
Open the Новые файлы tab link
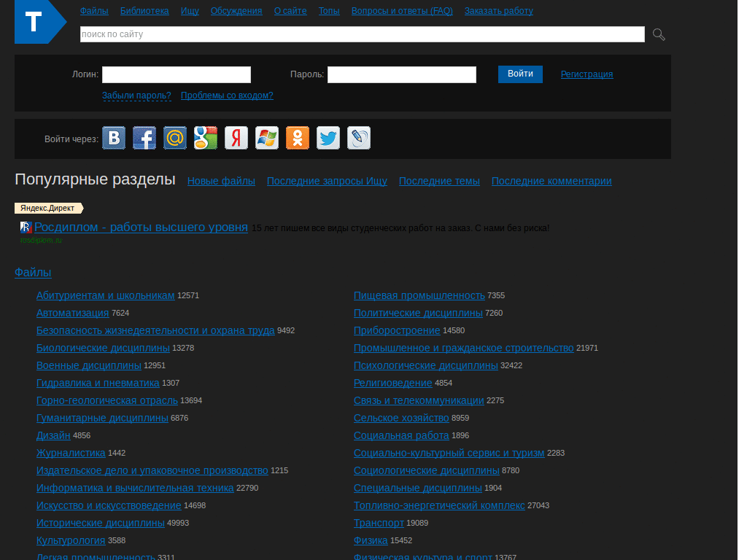[x=221, y=181]
